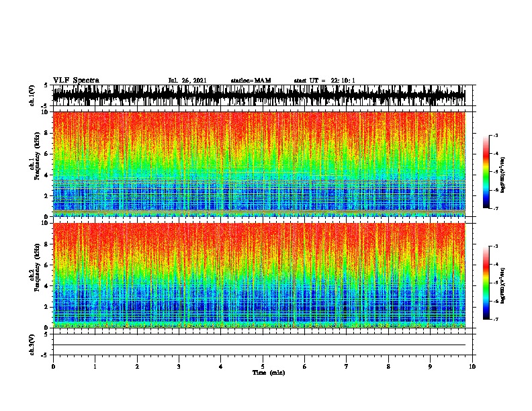
Task: Click the ch.1 color scale bar
Action: pyautogui.click(x=486, y=172)
